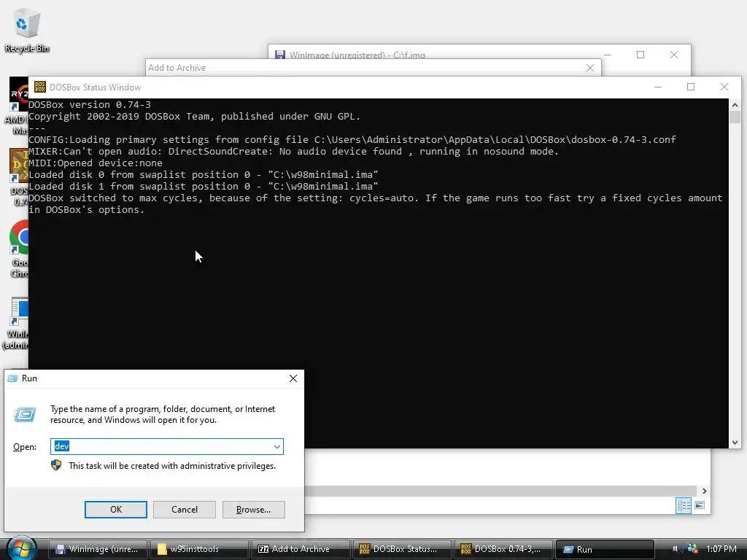Switch to large thumbnails view icon
Viewport: 747px width, 560px height.
coord(700,505)
